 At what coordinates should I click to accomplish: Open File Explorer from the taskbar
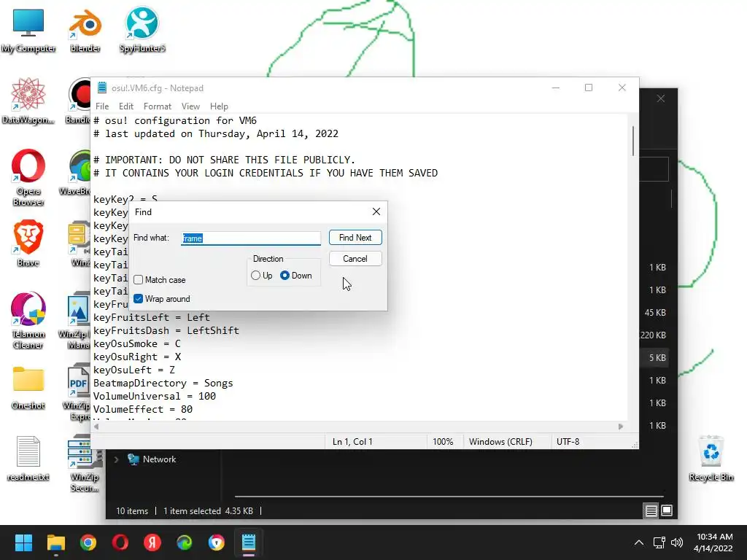click(x=55, y=542)
